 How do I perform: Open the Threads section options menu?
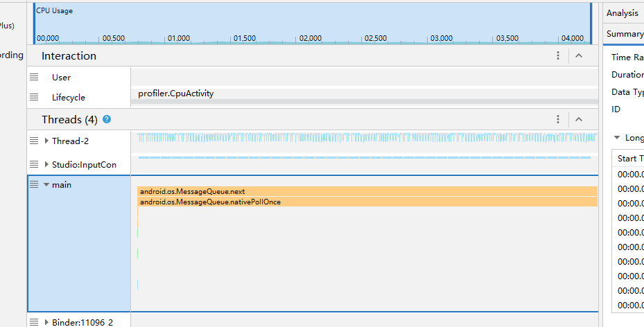pos(558,119)
